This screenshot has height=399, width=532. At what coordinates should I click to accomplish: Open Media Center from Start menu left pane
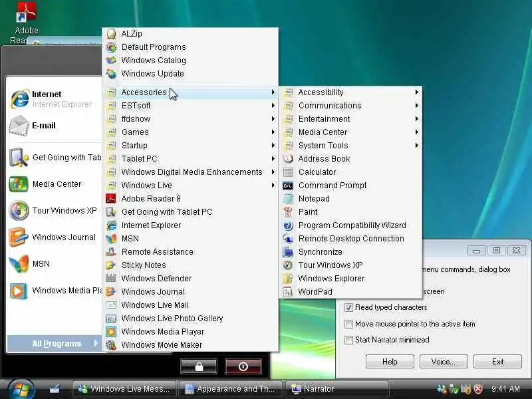(55, 184)
